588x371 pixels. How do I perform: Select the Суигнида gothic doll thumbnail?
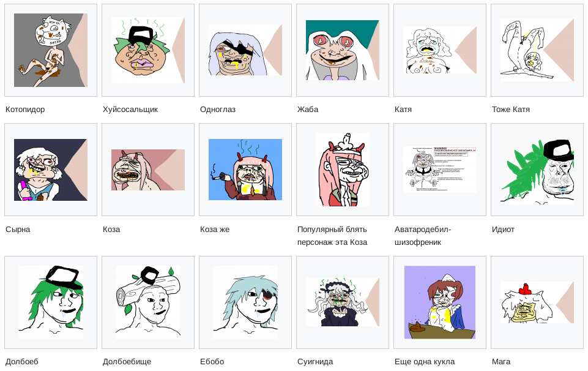tap(343, 302)
